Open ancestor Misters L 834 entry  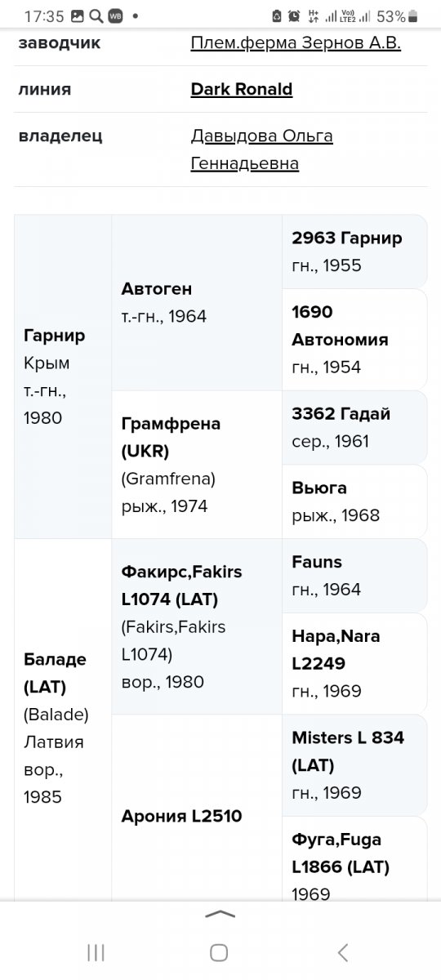354,765
